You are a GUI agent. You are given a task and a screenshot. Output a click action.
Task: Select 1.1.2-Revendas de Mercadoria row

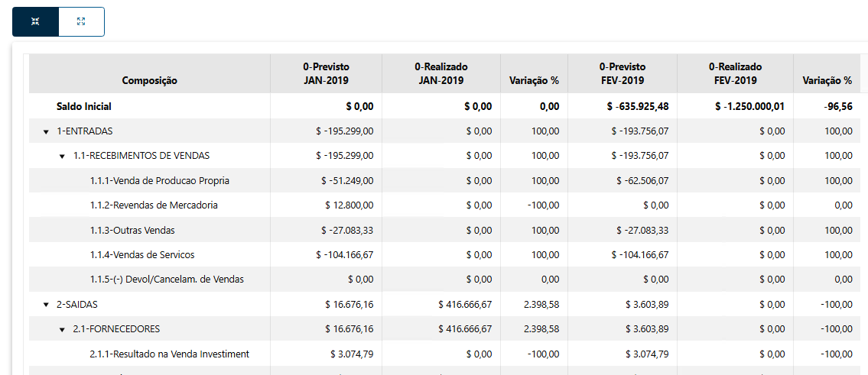pyautogui.click(x=153, y=205)
